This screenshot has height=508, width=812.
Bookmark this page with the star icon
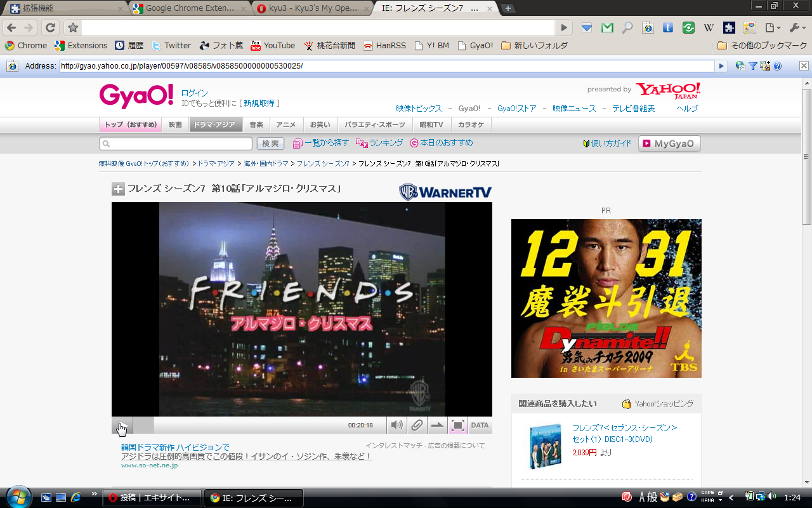73,28
